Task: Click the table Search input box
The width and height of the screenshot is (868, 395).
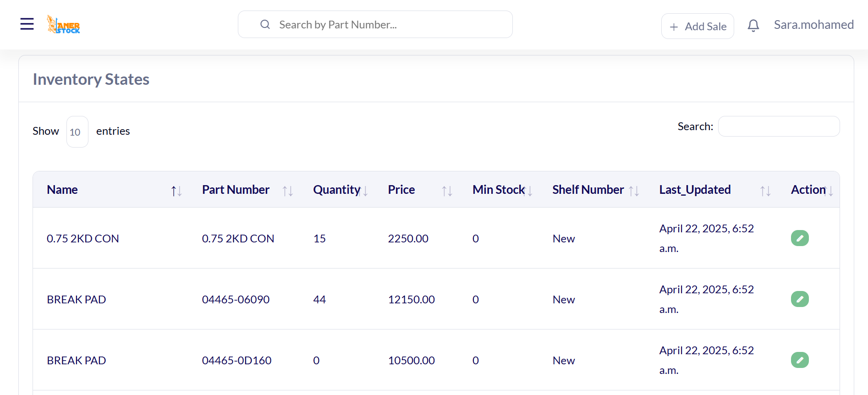Action: pyautogui.click(x=779, y=126)
